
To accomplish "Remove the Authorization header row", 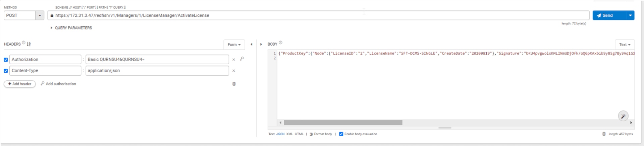I will 234,60.
